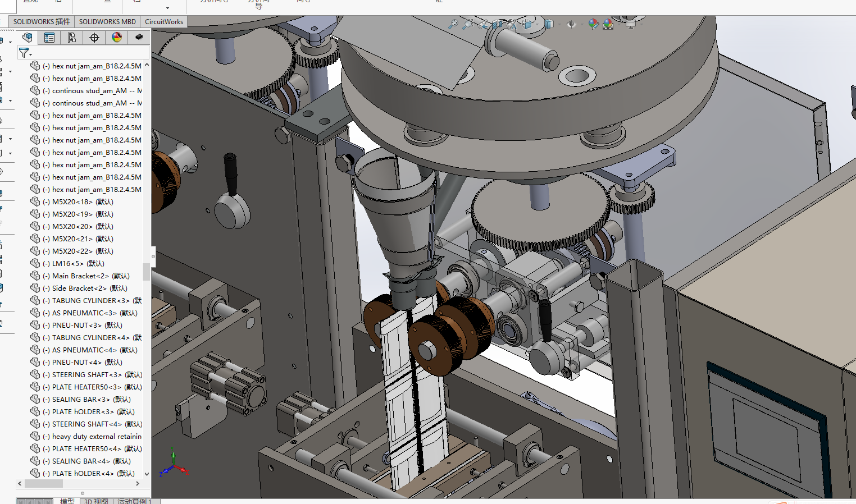Image resolution: width=856 pixels, height=504 pixels.
Task: Switch to SOLIDWORKS MBD tab
Action: pyautogui.click(x=107, y=21)
